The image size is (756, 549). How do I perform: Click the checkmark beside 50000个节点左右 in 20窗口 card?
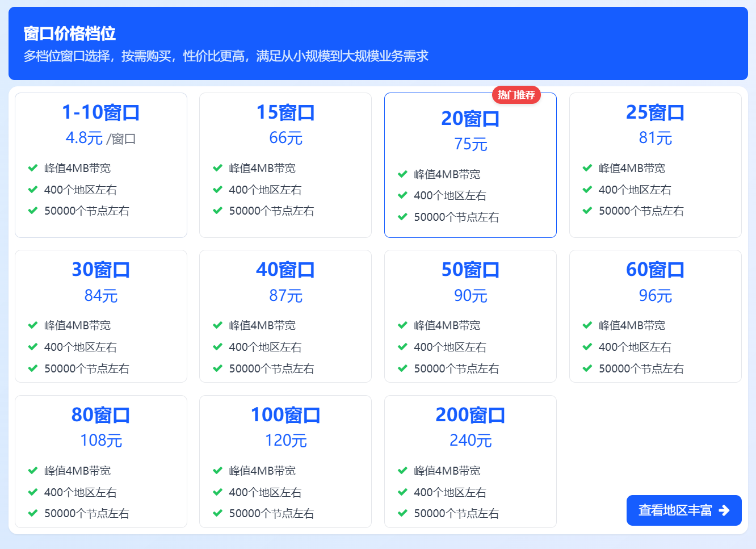(402, 217)
